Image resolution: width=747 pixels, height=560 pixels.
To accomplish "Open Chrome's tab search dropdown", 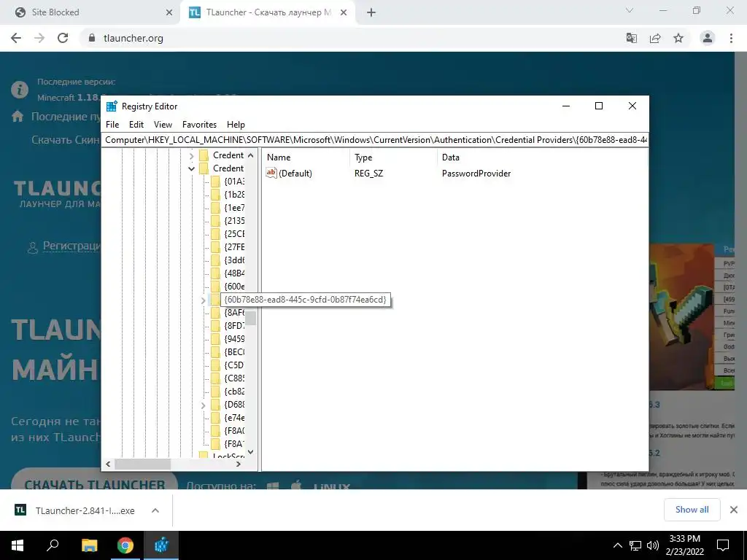I will pyautogui.click(x=630, y=10).
